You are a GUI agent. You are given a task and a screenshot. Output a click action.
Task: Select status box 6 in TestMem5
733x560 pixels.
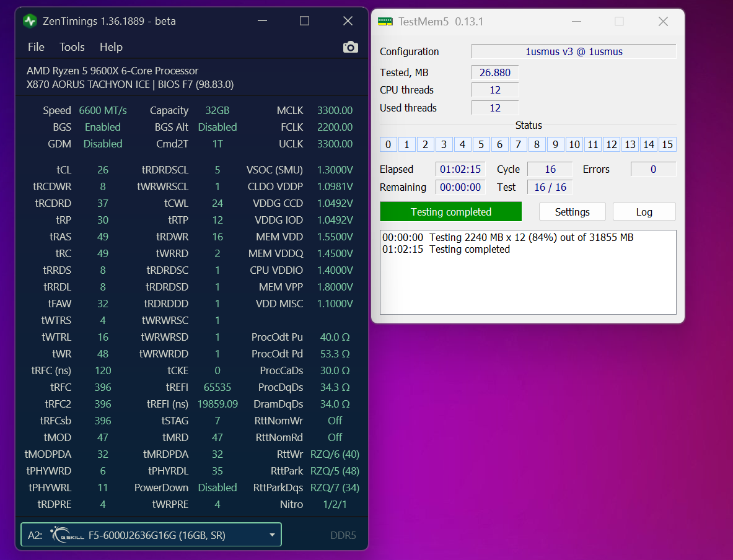(x=500, y=144)
